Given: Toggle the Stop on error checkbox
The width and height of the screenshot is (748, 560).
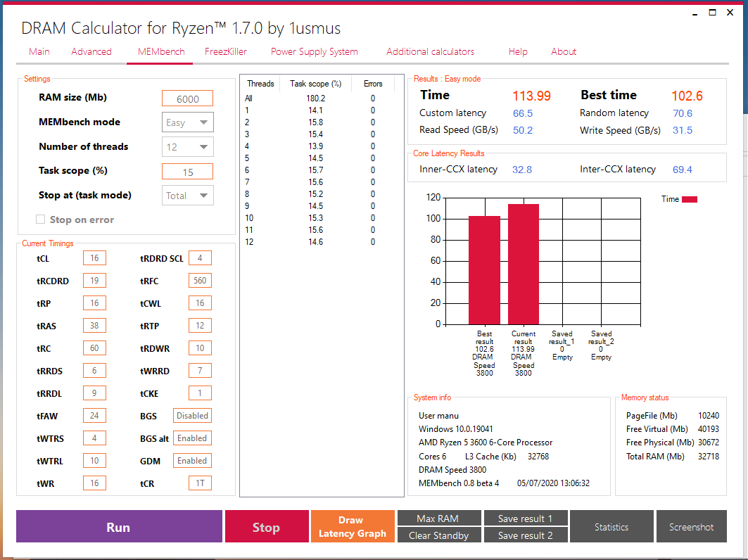Looking at the screenshot, I should point(41,219).
